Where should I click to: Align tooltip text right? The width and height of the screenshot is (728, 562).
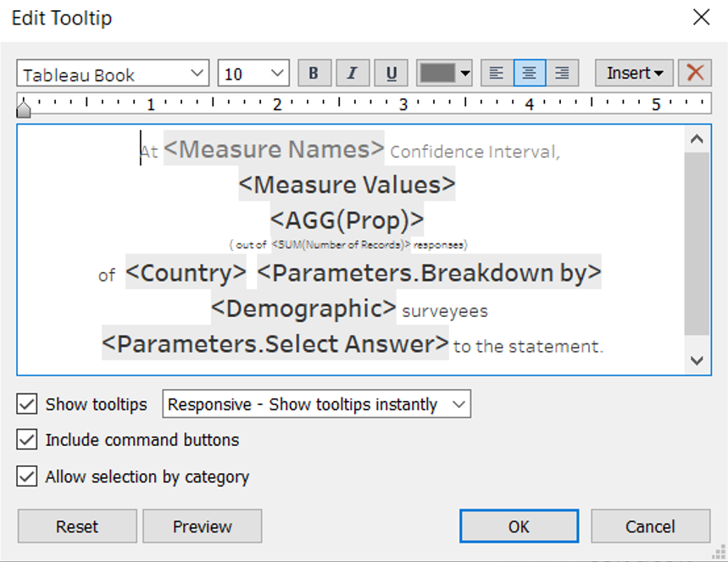click(x=562, y=74)
